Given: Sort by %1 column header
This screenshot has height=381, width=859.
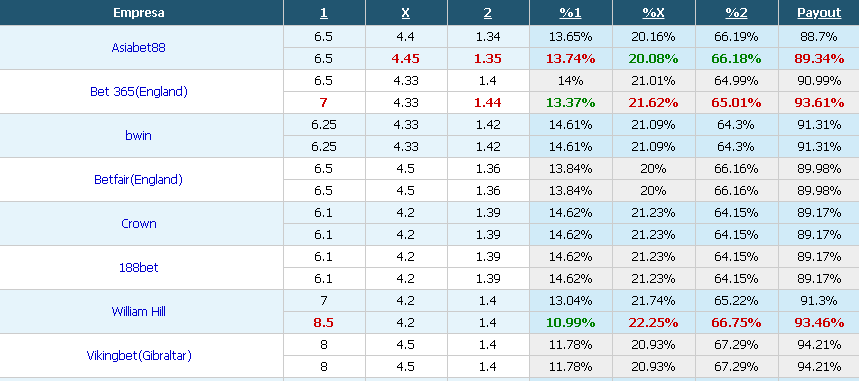Looking at the screenshot, I should pyautogui.click(x=570, y=13).
